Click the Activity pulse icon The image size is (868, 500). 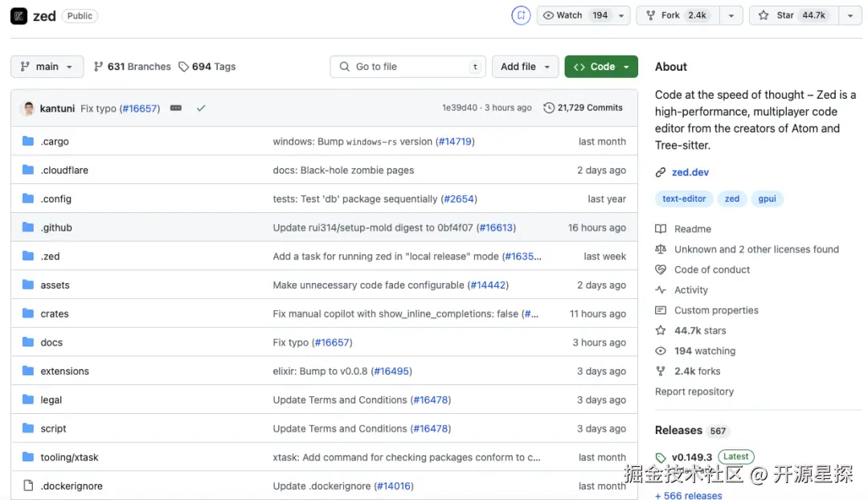point(661,290)
